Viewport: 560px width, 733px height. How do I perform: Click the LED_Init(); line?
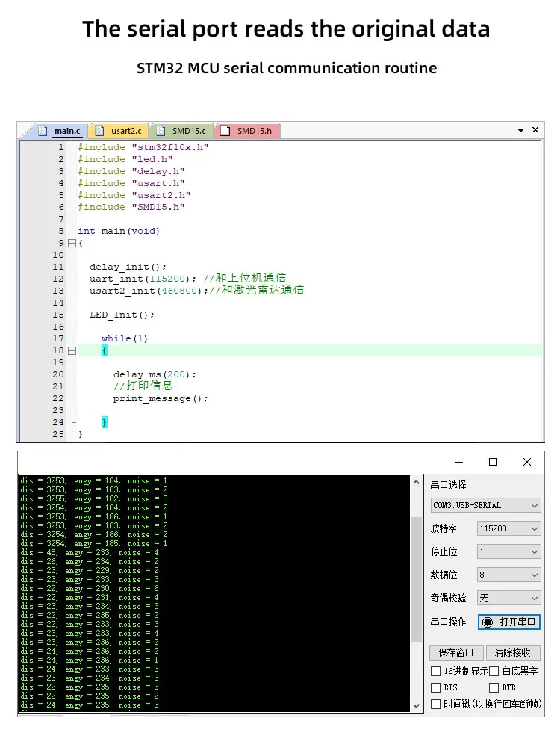[122, 315]
